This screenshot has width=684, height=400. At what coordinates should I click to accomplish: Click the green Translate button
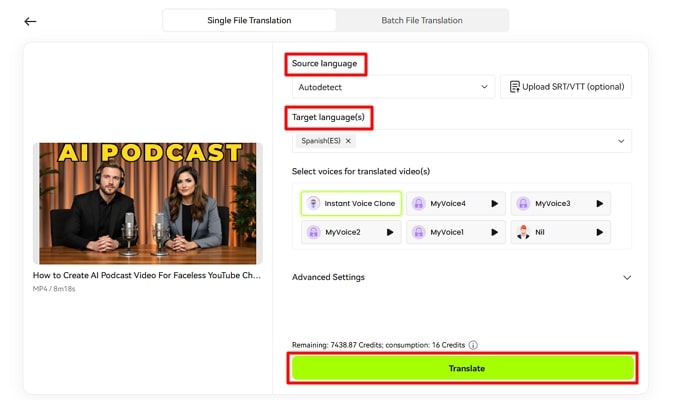462,368
